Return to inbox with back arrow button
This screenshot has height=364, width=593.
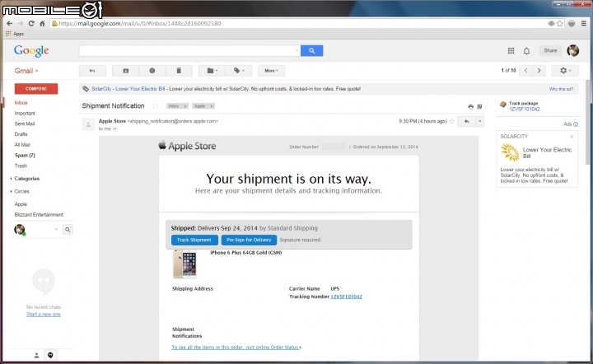(x=92, y=71)
